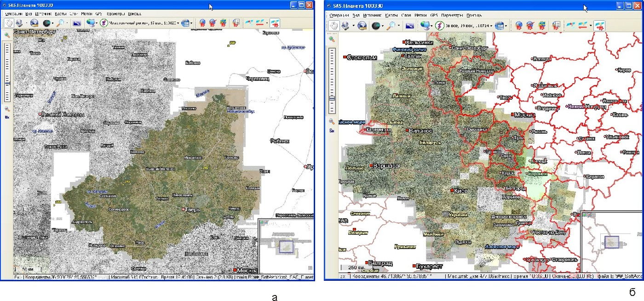Click the full-screen picture icon in left window toolbar
This screenshot has height=301, width=644.
click(77, 23)
